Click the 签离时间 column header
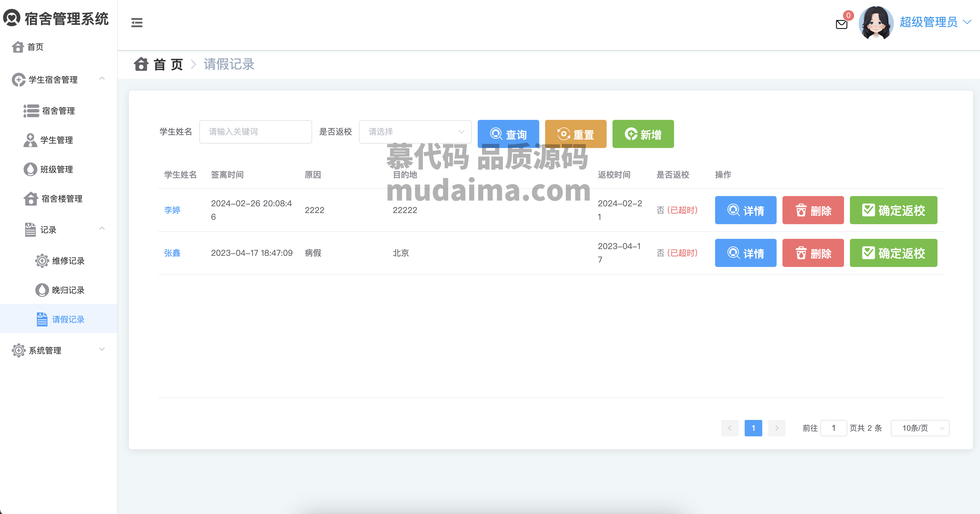Image resolution: width=980 pixels, height=514 pixels. pos(227,175)
